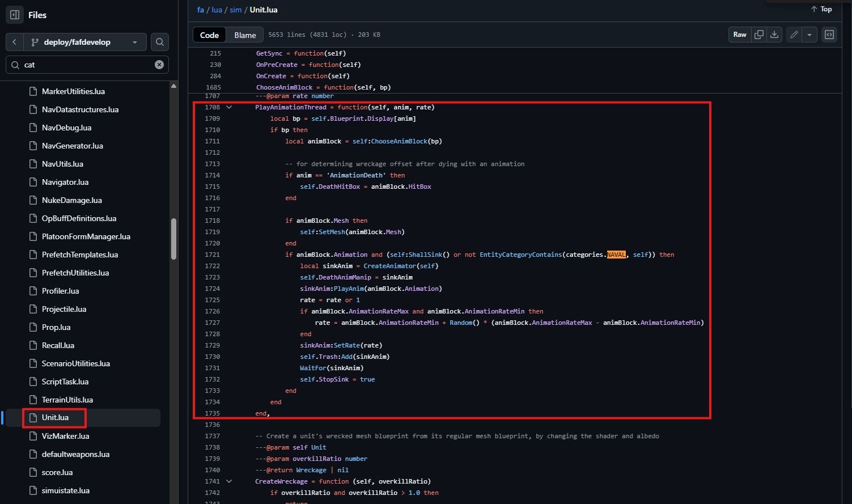This screenshot has height=504, width=852.
Task: Open PrefetchUtilities.lua file
Action: coord(75,273)
